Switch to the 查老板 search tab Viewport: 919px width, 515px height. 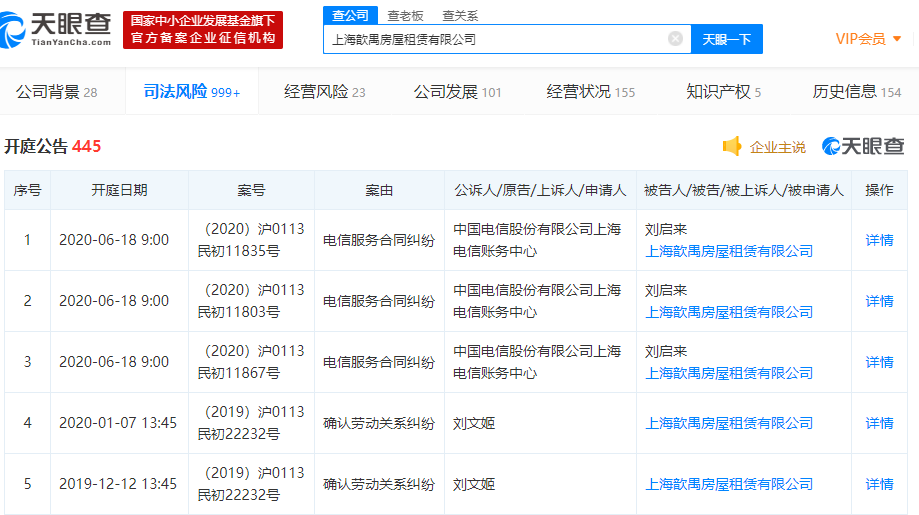pos(406,15)
